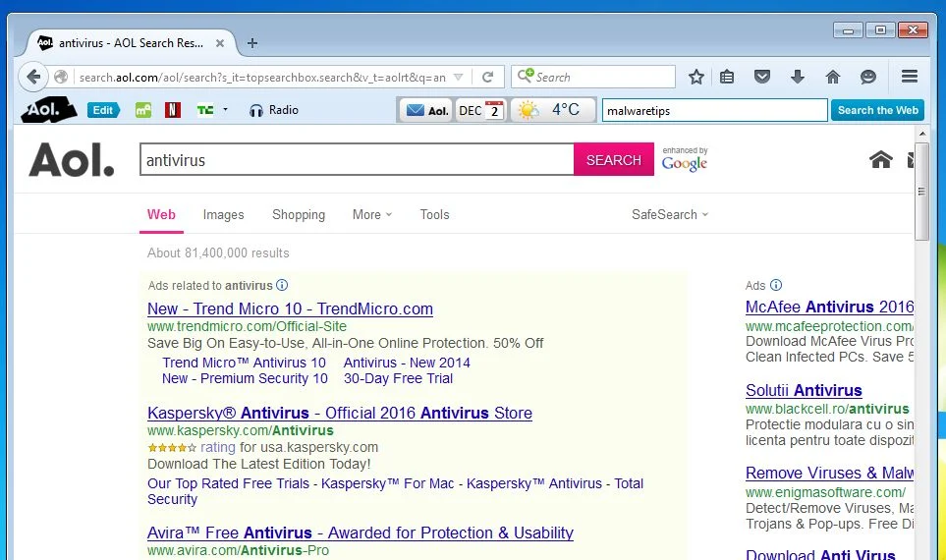The width and height of the screenshot is (946, 560).
Task: Open the URL bar history dropdown arrow
Action: point(459,78)
